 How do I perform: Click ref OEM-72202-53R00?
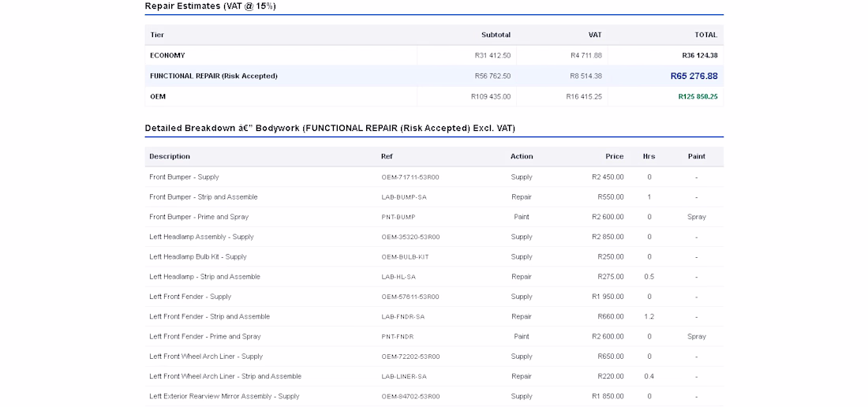coord(410,357)
